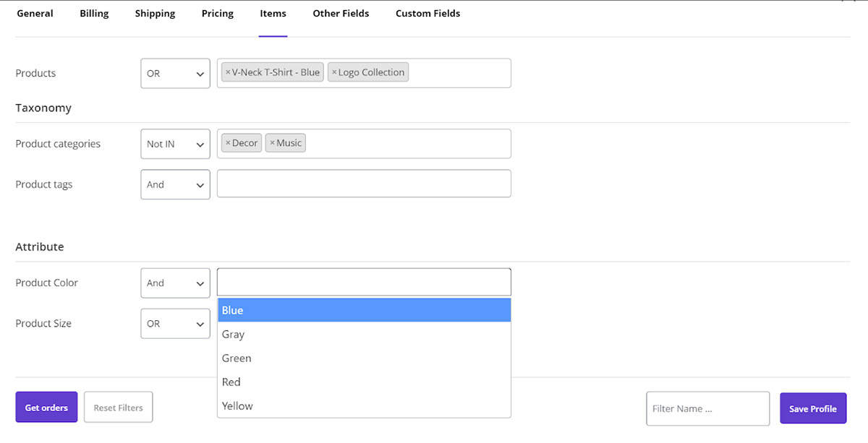Screen dimensions: 868x443
Task: Go to the Shipping tab
Action: click(155, 14)
